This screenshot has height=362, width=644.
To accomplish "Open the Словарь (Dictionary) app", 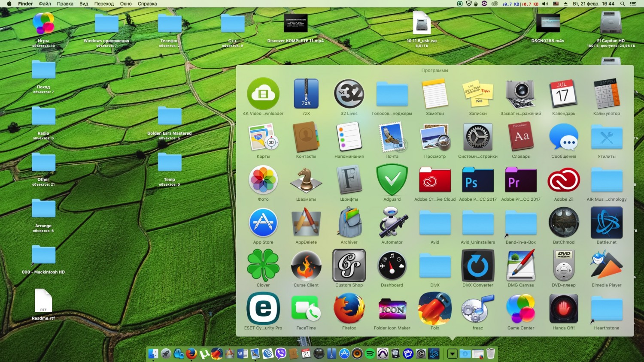I will pos(521,136).
